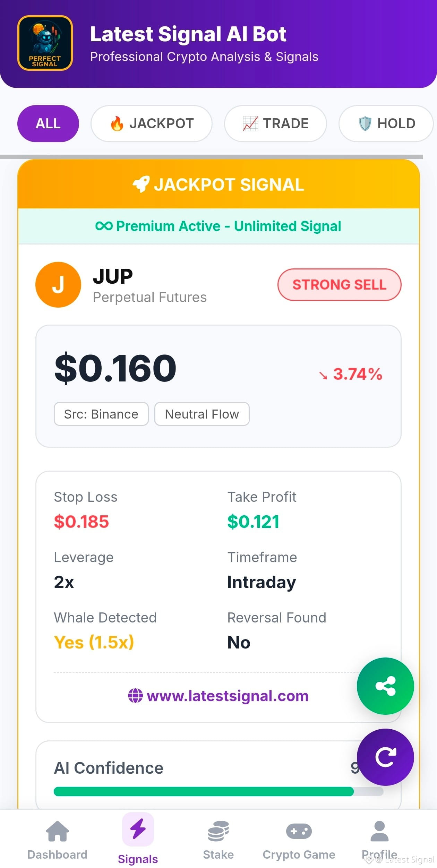Open the Stake coins icon
The height and width of the screenshot is (868, 437).
pyautogui.click(x=218, y=831)
